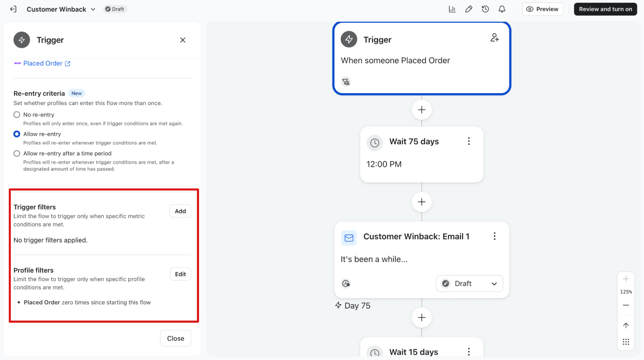Click the scroll-to-top arrow icon

click(626, 325)
